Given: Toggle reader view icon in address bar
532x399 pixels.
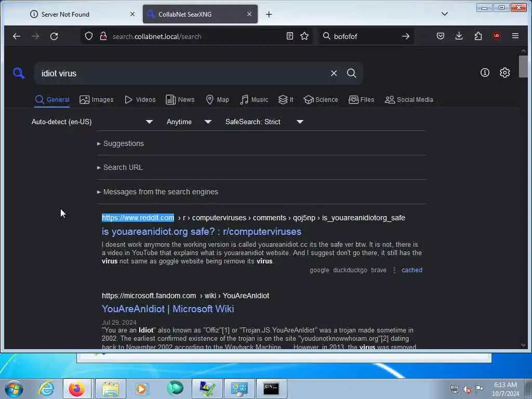Looking at the screenshot, I should (290, 36).
